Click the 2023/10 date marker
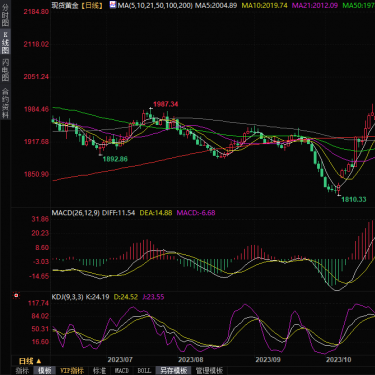Screen dimensions: 375x375 click(339, 360)
